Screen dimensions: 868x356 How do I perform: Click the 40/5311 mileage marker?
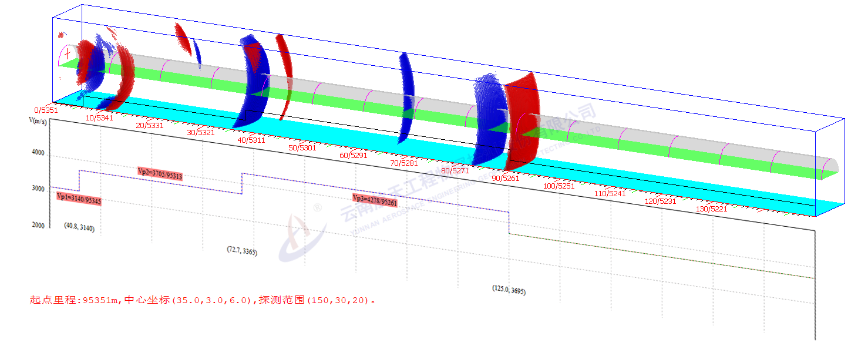coord(251,140)
